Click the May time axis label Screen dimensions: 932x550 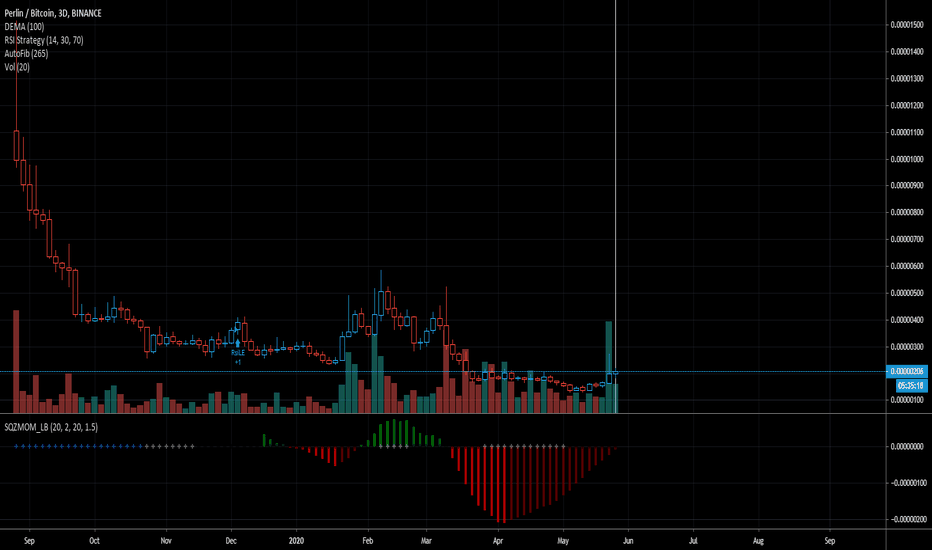[x=563, y=540]
